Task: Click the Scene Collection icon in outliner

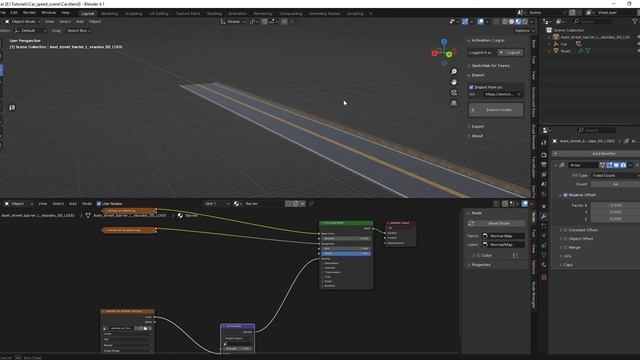Action: [549, 30]
